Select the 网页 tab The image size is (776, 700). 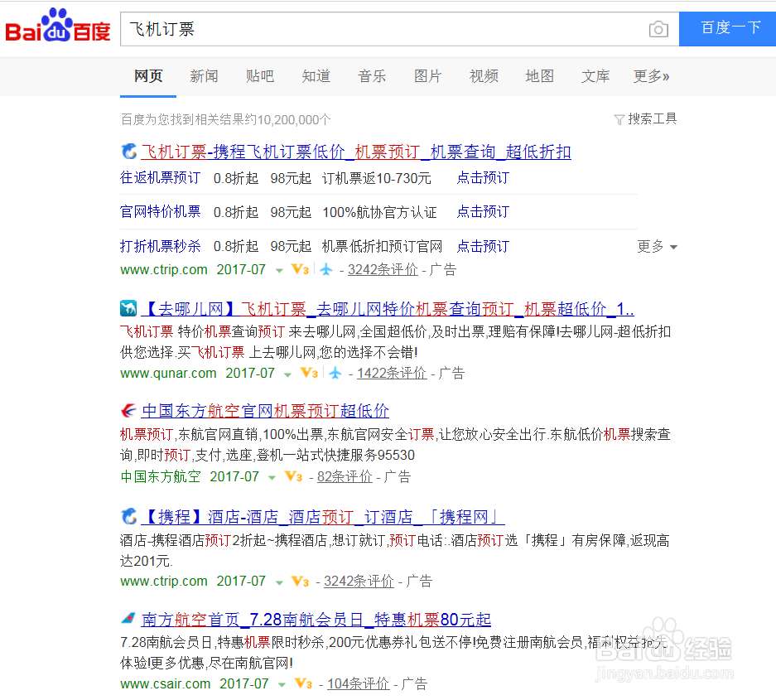click(x=148, y=75)
